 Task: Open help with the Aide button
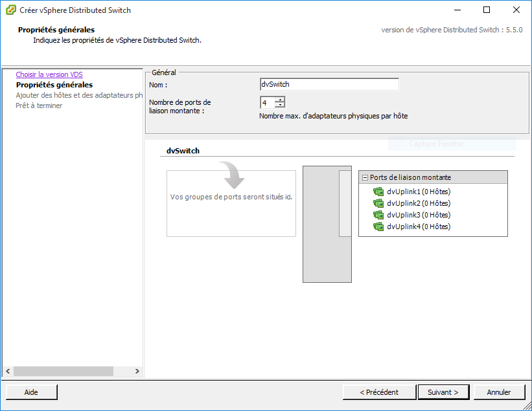(31, 392)
